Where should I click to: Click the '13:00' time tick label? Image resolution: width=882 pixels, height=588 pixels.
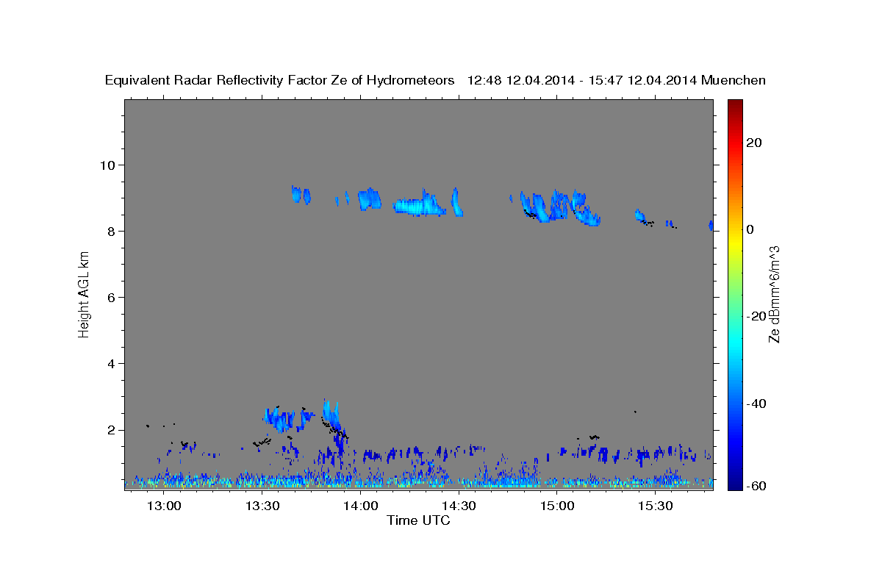tap(164, 506)
